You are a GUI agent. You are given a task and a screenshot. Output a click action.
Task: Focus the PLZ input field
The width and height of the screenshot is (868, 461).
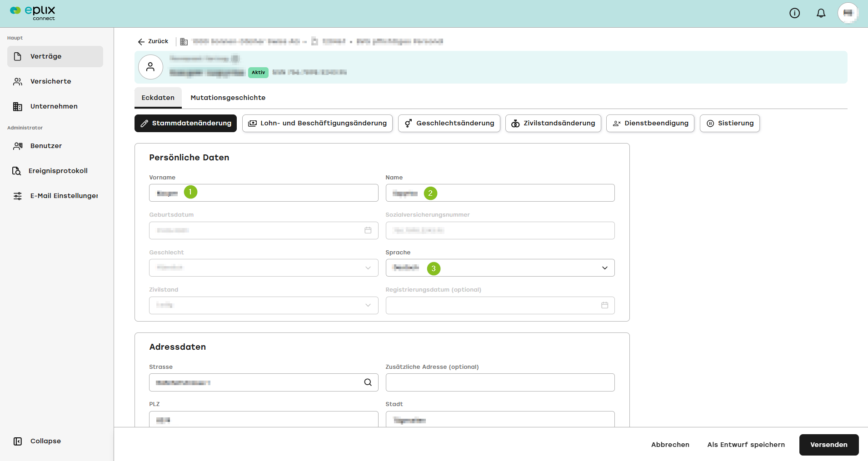[x=264, y=419]
